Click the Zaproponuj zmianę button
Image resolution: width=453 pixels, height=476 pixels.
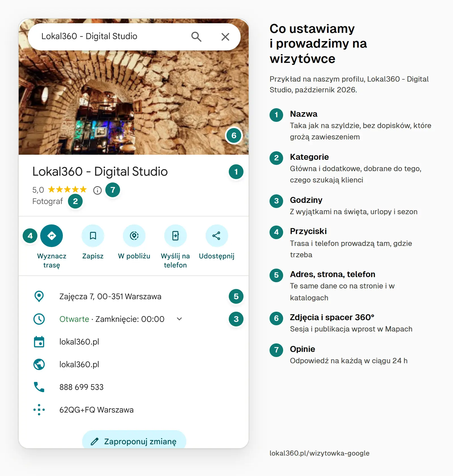click(x=134, y=440)
